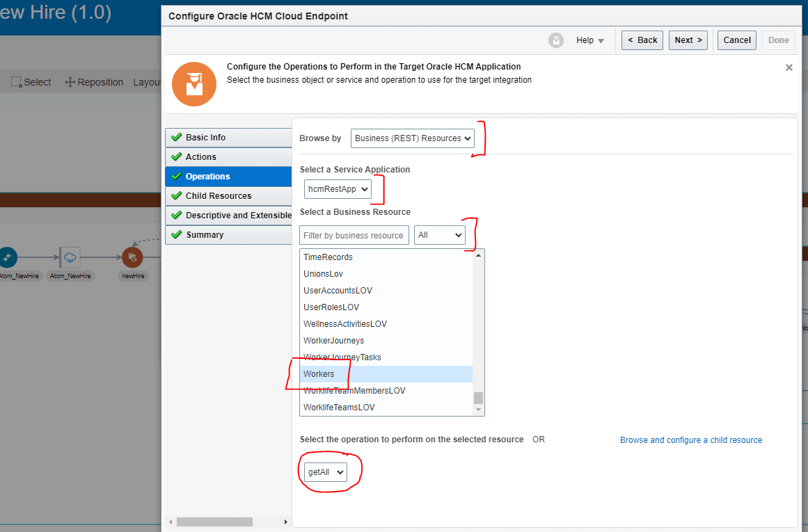Choose the Reposition tool in canvas toolbar
Image resolution: width=808 pixels, height=532 pixels.
tap(94, 82)
